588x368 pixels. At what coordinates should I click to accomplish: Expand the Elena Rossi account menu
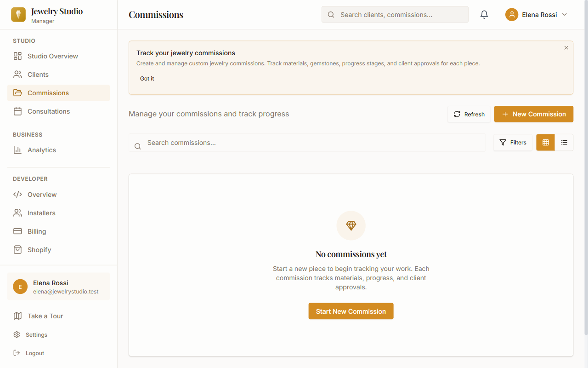point(537,14)
